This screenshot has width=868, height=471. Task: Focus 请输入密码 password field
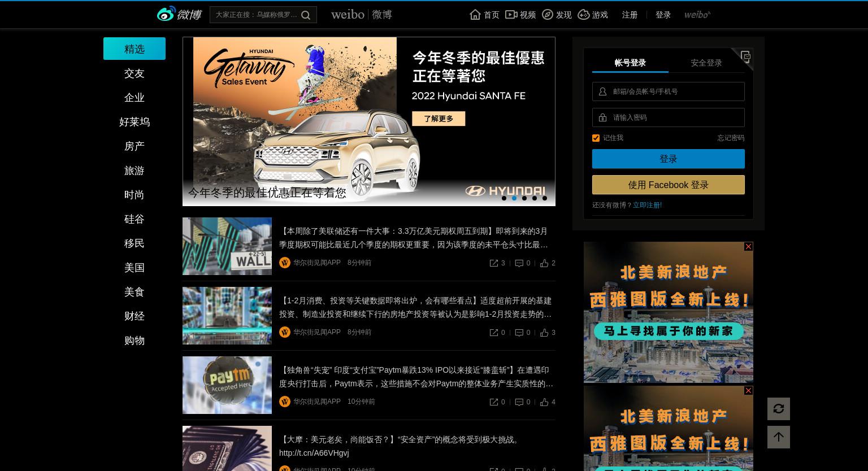pyautogui.click(x=669, y=117)
